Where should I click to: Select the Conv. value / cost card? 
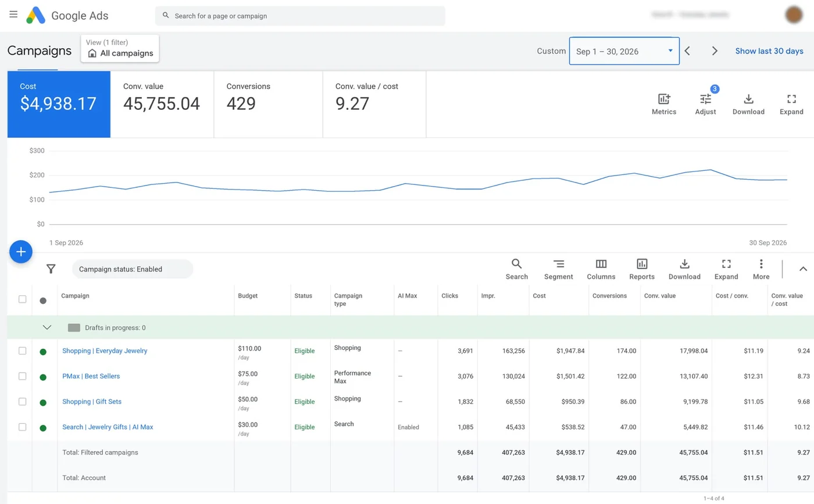(374, 105)
